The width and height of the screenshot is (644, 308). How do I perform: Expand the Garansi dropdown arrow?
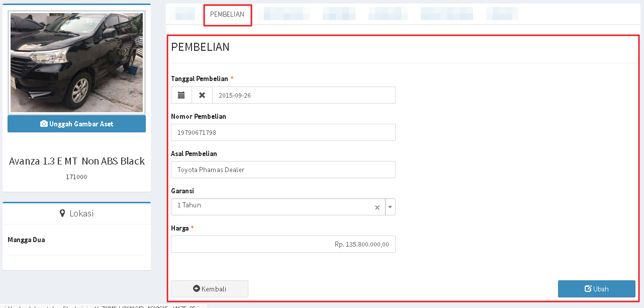(390, 207)
